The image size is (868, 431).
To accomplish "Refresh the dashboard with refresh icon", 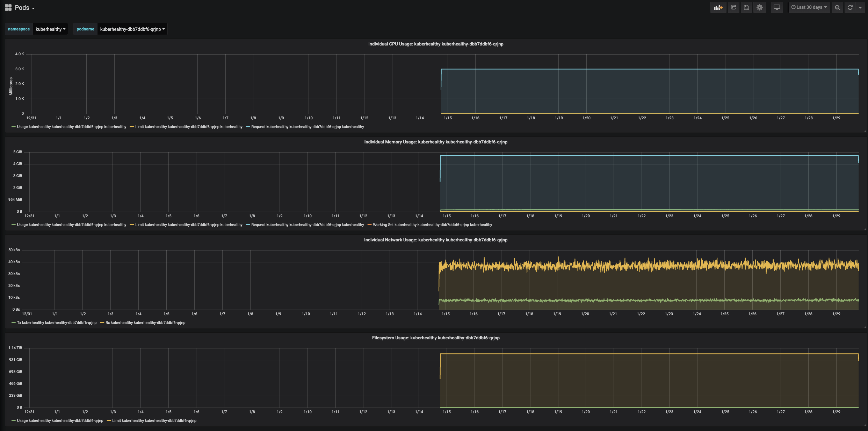I will coord(850,7).
